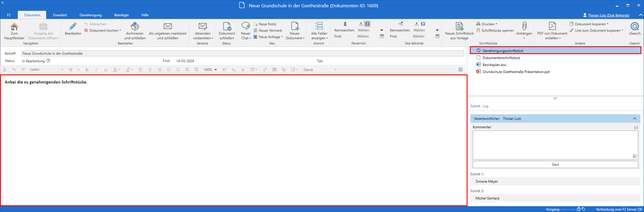Create Neues Schriftstück aus Vorlage

pyautogui.click(x=459, y=31)
